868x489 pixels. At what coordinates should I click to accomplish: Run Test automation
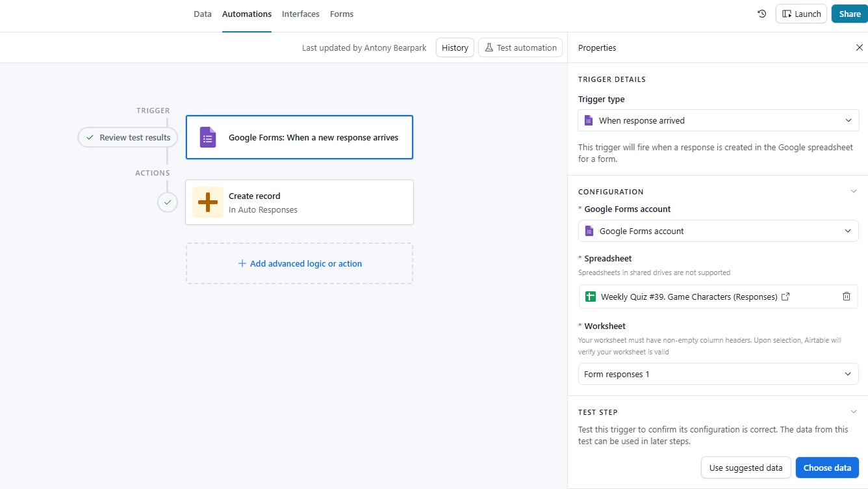(520, 47)
